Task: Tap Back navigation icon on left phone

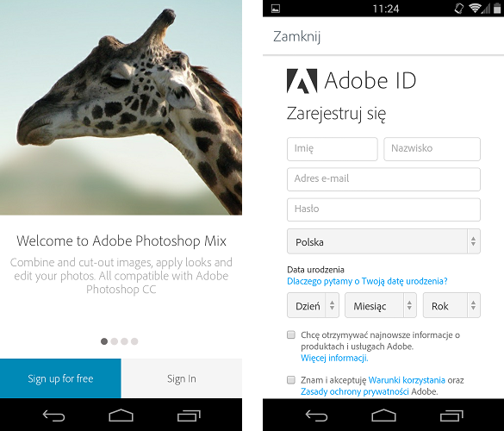Action: (53, 415)
